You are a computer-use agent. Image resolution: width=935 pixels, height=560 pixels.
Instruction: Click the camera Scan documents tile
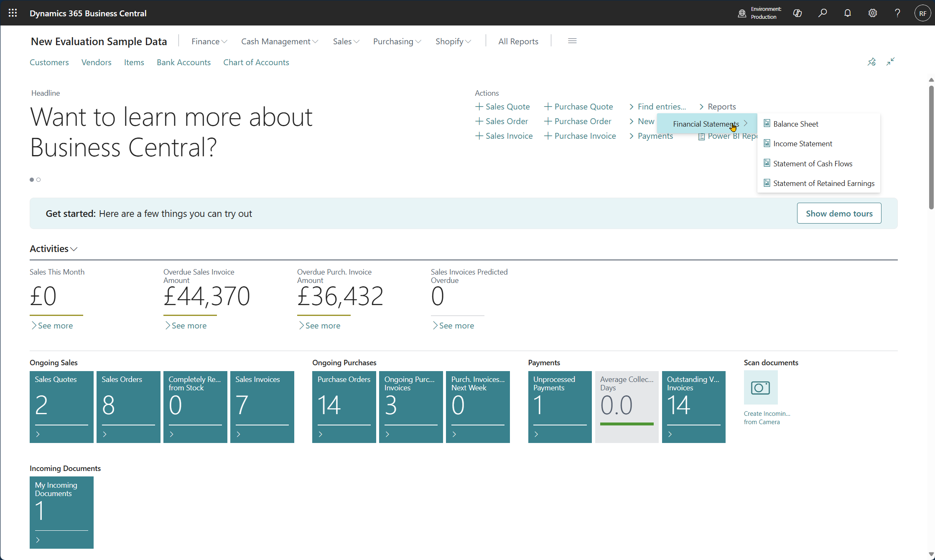coord(761,387)
